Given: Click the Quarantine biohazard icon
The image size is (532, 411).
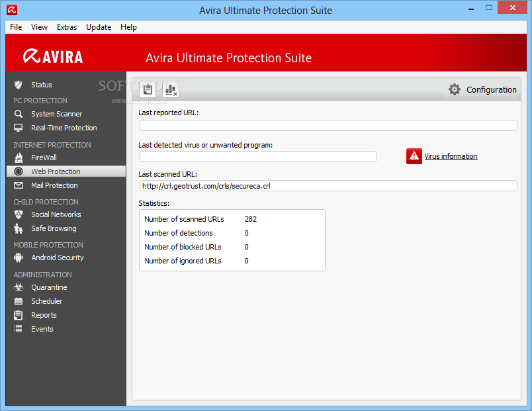Looking at the screenshot, I should (19, 287).
